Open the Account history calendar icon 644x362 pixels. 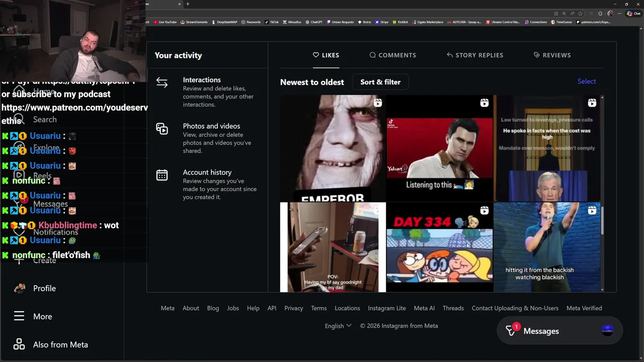[162, 175]
